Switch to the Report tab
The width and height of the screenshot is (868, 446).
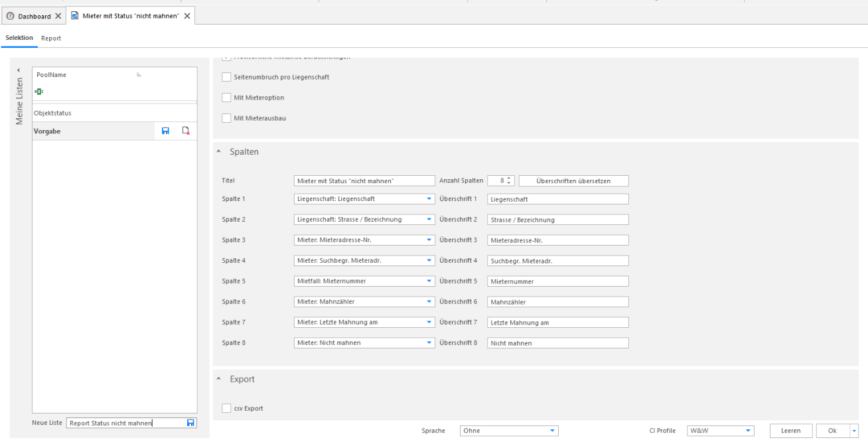click(x=51, y=38)
